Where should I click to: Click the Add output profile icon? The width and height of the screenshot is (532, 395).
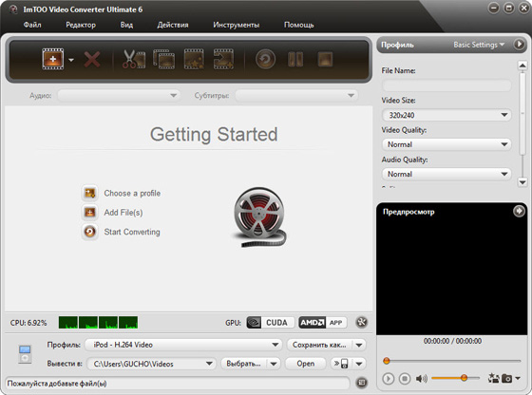click(223, 59)
